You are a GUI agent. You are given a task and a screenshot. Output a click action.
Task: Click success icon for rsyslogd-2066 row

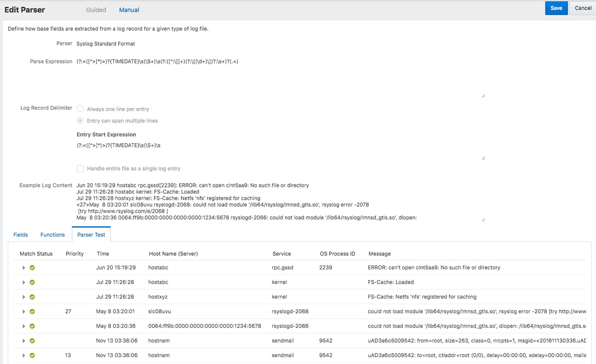tap(32, 326)
